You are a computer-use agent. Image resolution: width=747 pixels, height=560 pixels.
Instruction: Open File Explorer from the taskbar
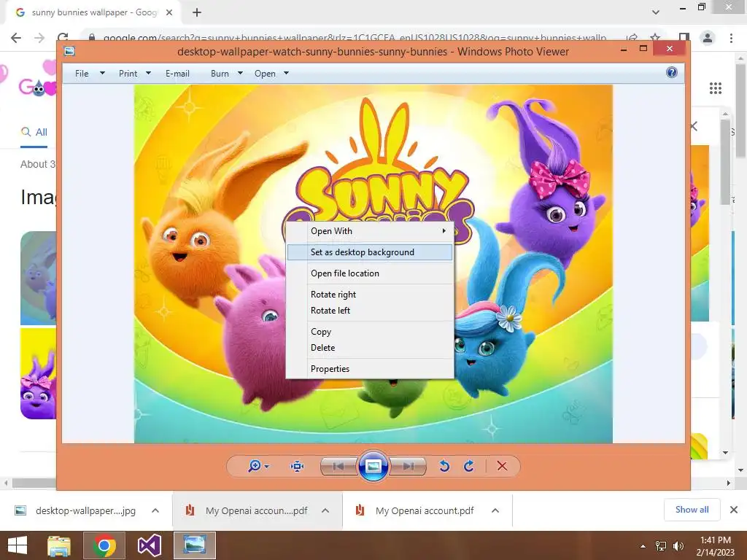tap(59, 545)
